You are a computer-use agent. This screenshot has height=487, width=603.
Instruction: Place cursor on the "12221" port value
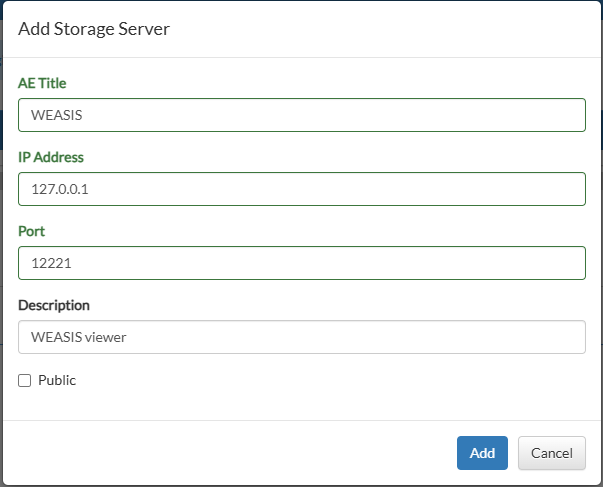tap(51, 263)
